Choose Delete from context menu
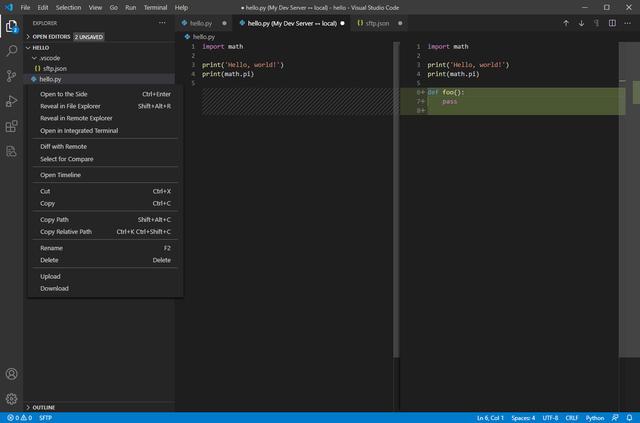Viewport: 640px width, 423px height. [x=105, y=260]
